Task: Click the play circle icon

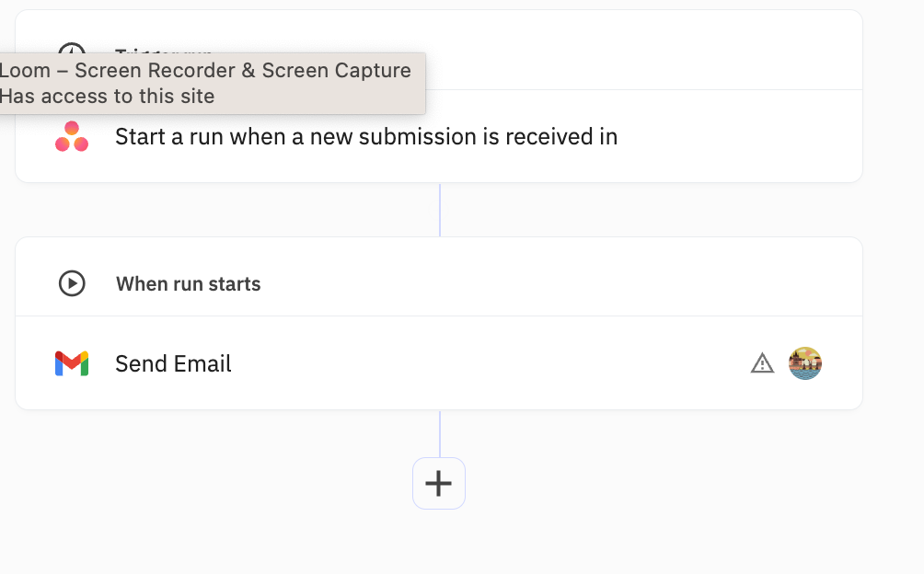Action: click(72, 283)
